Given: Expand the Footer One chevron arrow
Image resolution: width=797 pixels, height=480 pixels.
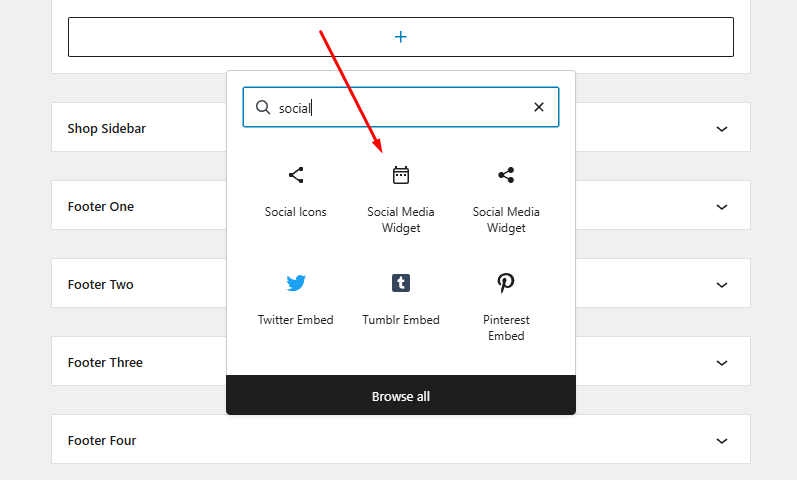Looking at the screenshot, I should coord(722,207).
